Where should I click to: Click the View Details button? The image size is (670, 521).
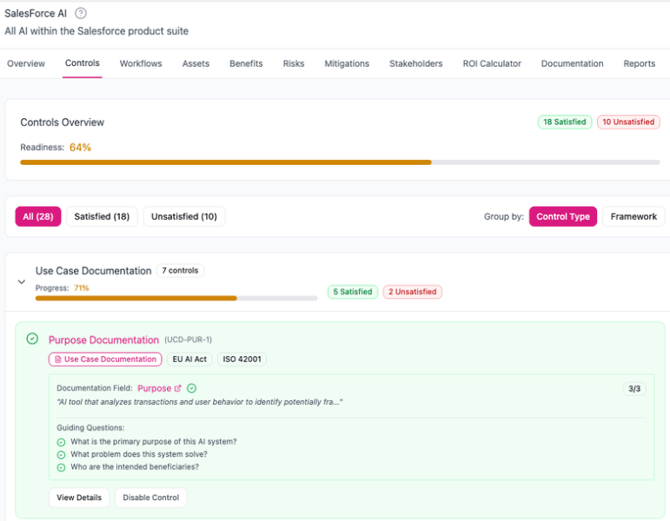pos(79,498)
